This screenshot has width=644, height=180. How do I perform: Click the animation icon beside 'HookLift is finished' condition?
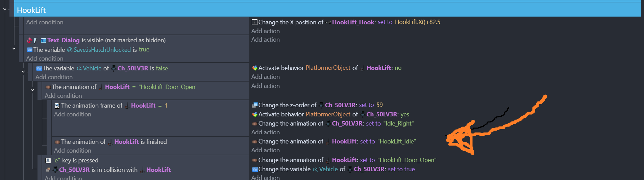[x=57, y=142]
